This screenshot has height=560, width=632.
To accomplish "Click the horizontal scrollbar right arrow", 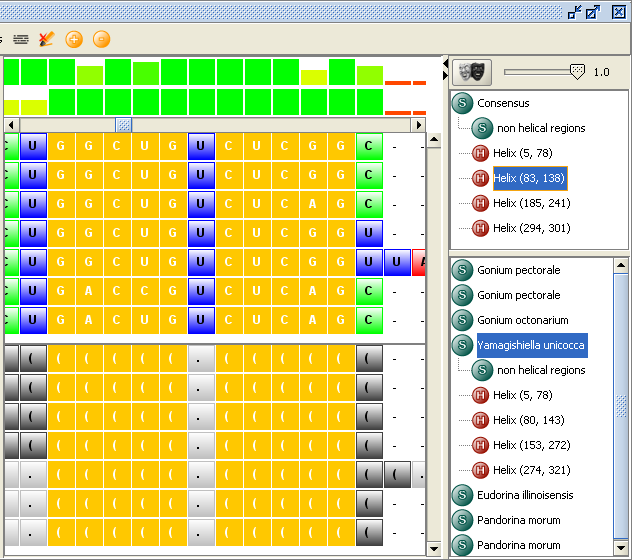I will point(420,125).
